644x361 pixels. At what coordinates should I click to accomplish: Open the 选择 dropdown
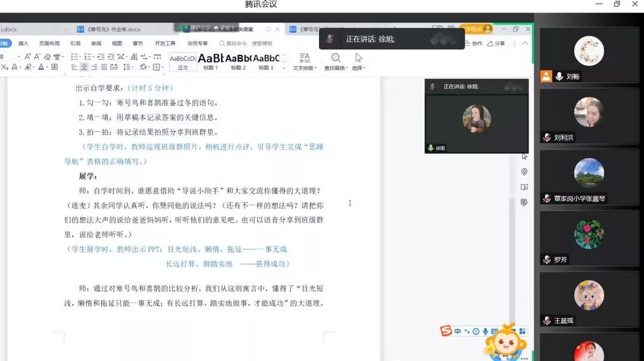point(358,61)
